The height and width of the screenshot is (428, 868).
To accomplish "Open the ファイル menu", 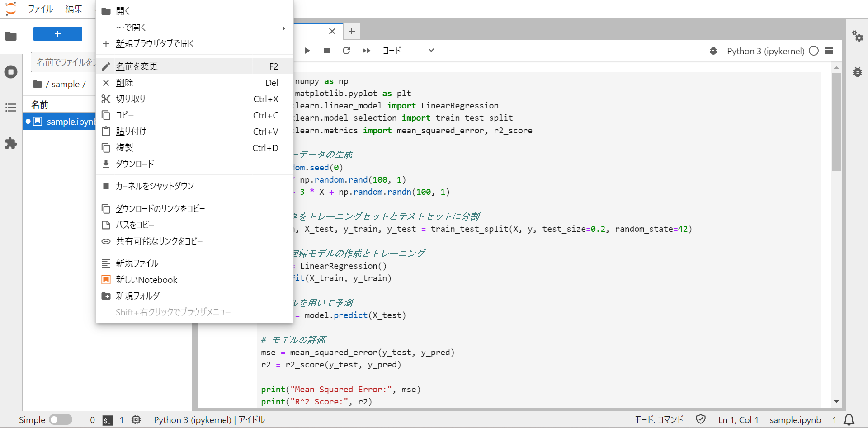I will (x=41, y=9).
